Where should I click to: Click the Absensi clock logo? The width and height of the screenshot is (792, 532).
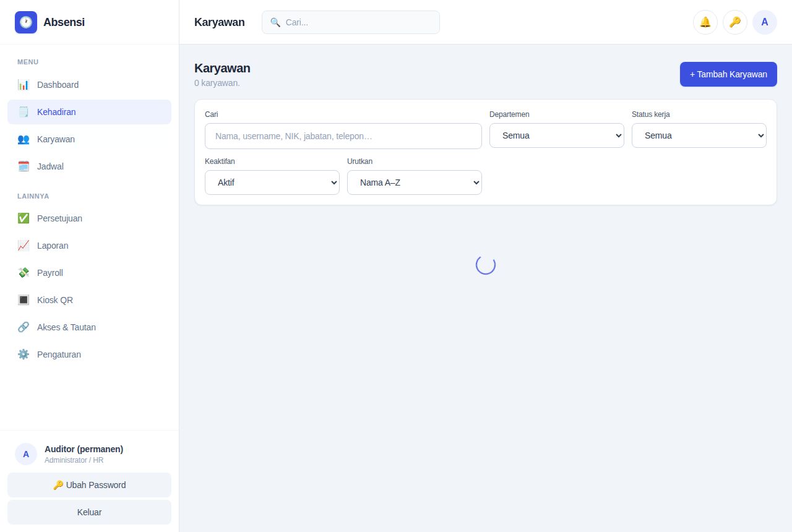(x=26, y=22)
